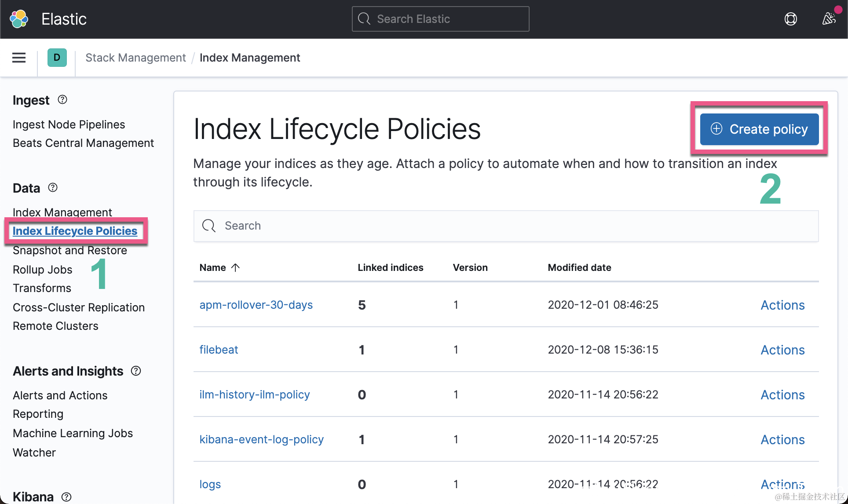Open the help support icon
Screen dimensions: 848x504
pyautogui.click(x=790, y=19)
